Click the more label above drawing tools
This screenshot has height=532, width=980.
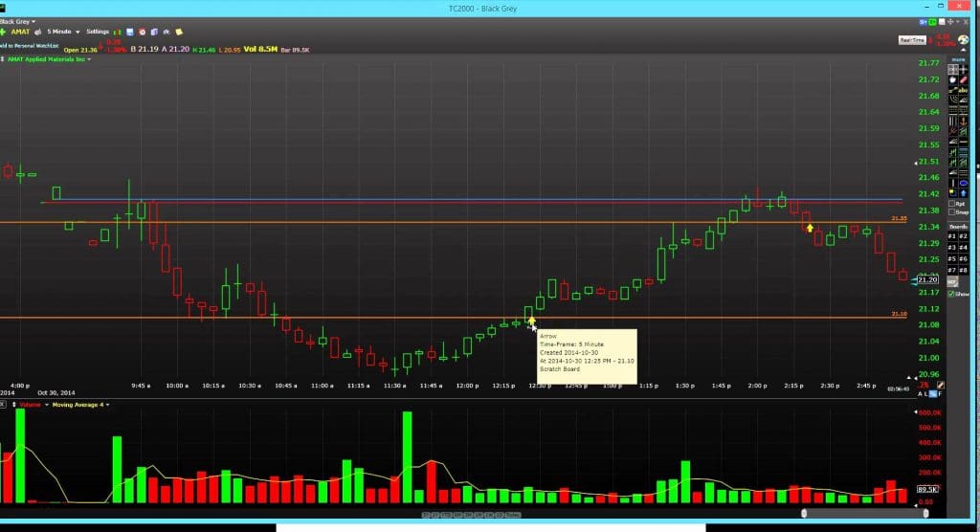pos(958,60)
